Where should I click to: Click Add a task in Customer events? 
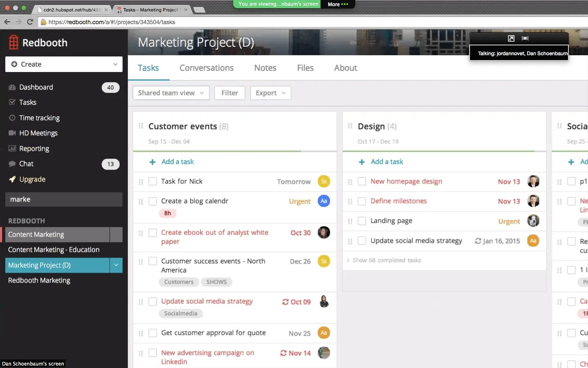pos(178,162)
